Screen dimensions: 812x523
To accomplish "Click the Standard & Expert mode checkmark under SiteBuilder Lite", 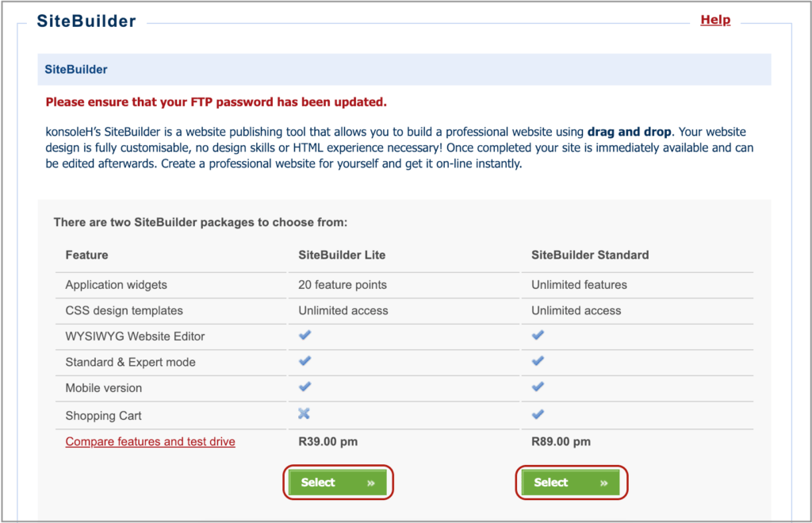I will point(304,363).
